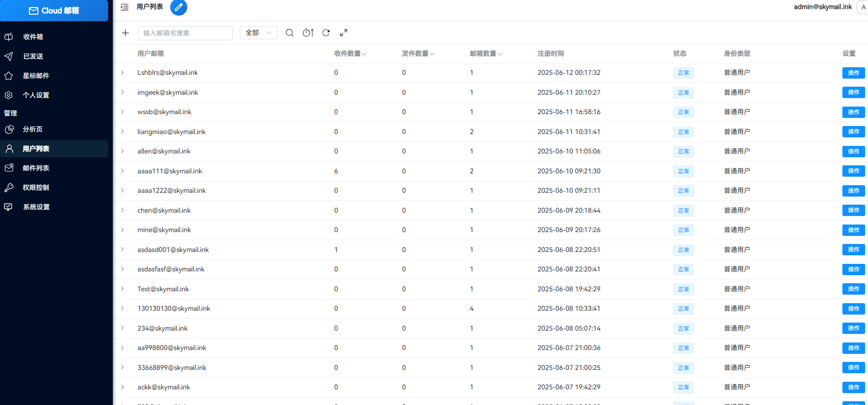Click 操作 for imgeek@skymail.ink
Screen dimensions: 868x405
point(853,92)
